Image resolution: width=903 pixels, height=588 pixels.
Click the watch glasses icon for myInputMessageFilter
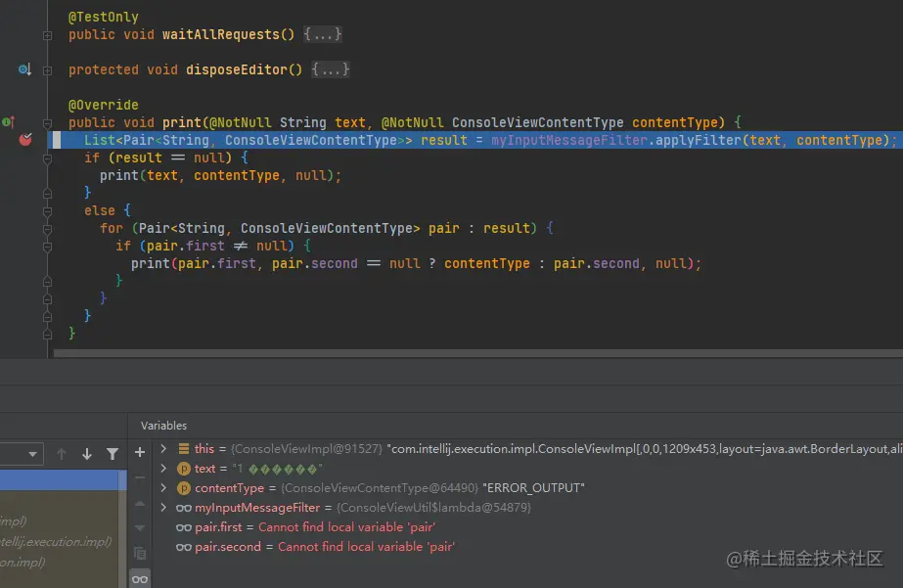[184, 508]
